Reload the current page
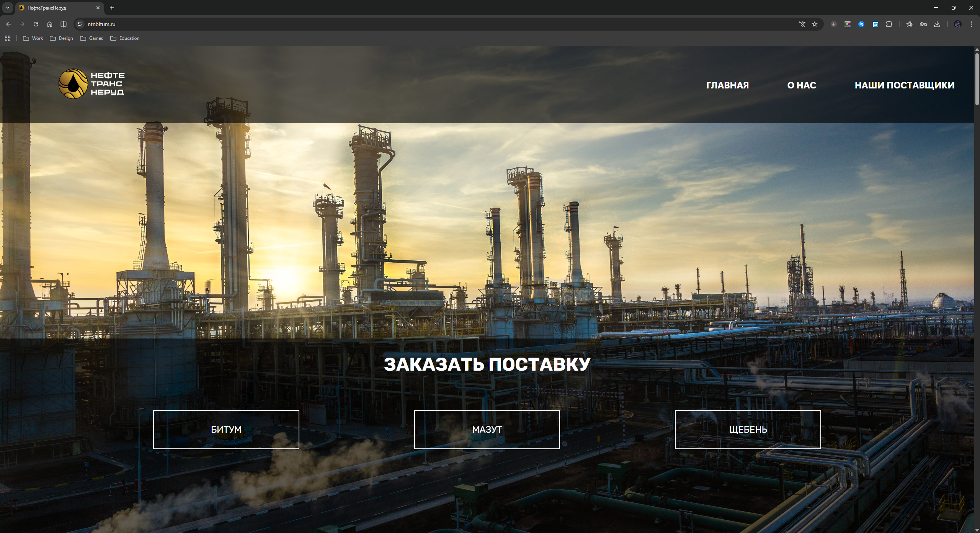Viewport: 980px width, 533px height. 36,24
